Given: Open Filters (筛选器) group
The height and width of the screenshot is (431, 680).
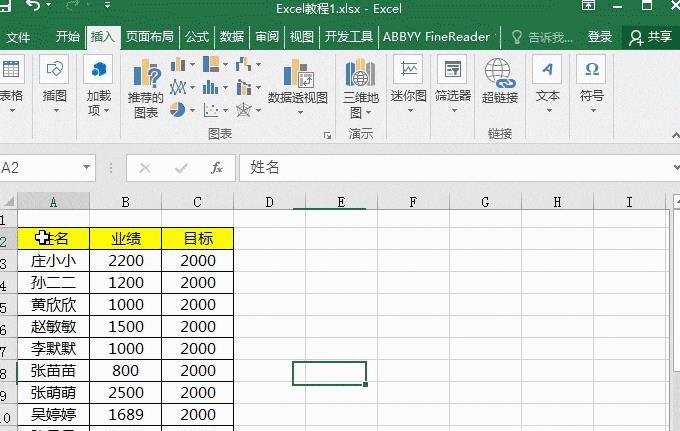Looking at the screenshot, I should 453,85.
